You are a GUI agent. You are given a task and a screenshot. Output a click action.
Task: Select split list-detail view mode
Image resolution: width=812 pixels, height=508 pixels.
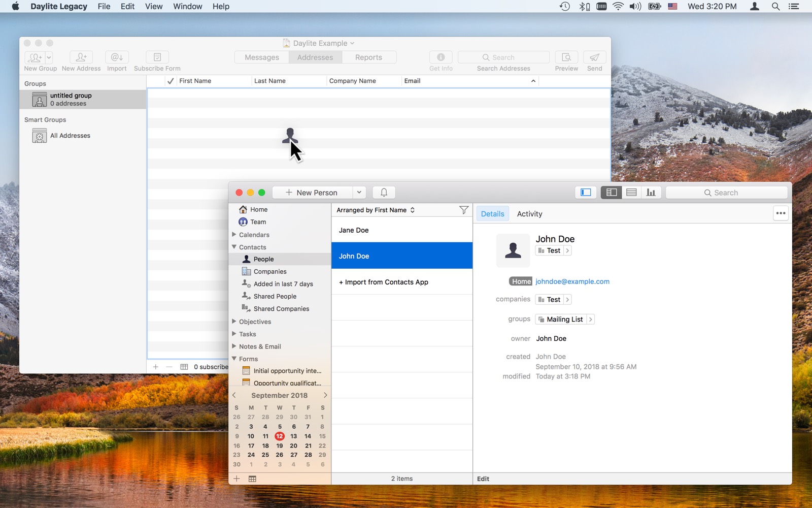[x=612, y=193]
